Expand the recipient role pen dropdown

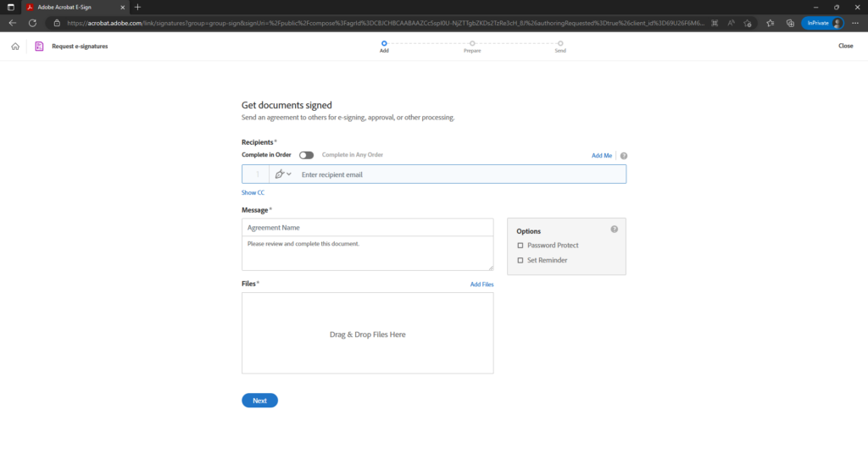[x=282, y=174]
